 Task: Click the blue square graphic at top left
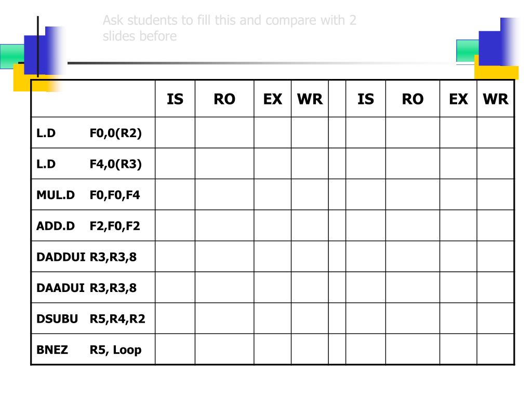(x=35, y=55)
